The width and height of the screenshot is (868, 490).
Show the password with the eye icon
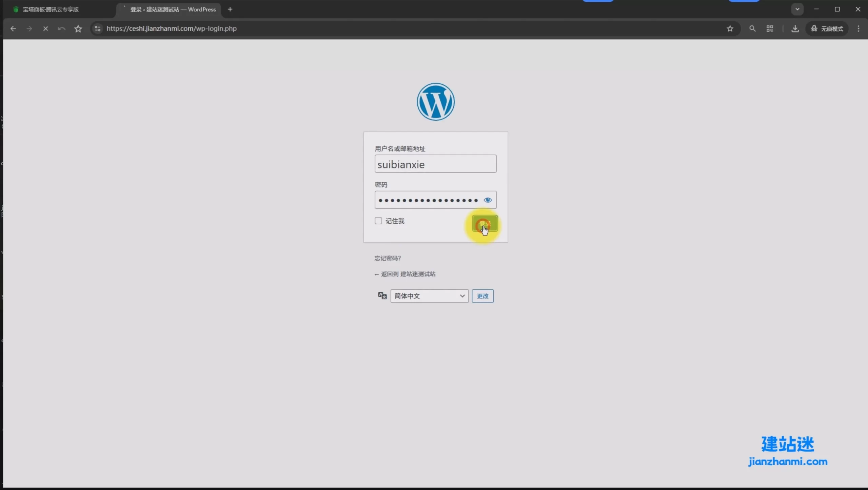tap(488, 200)
